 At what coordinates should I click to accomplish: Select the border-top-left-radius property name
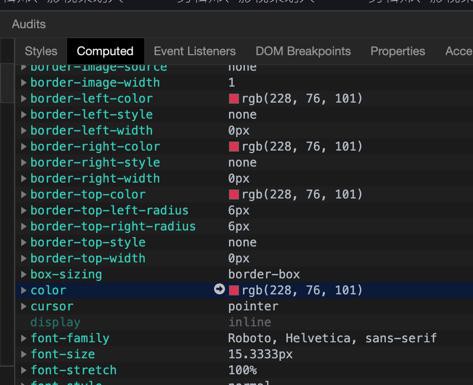(x=109, y=211)
